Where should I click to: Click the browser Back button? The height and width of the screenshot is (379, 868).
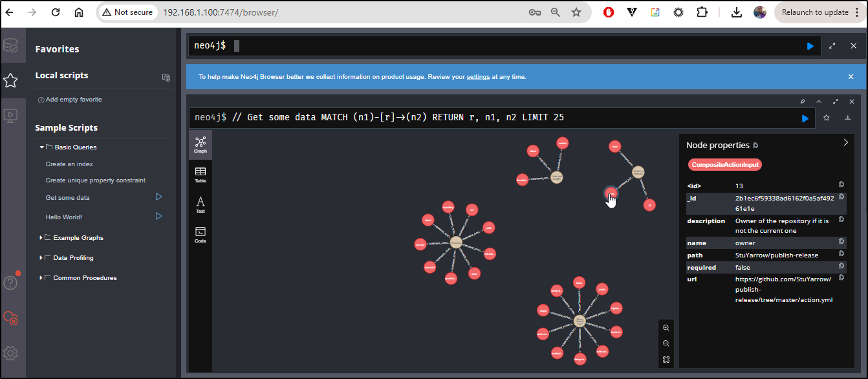[x=10, y=12]
